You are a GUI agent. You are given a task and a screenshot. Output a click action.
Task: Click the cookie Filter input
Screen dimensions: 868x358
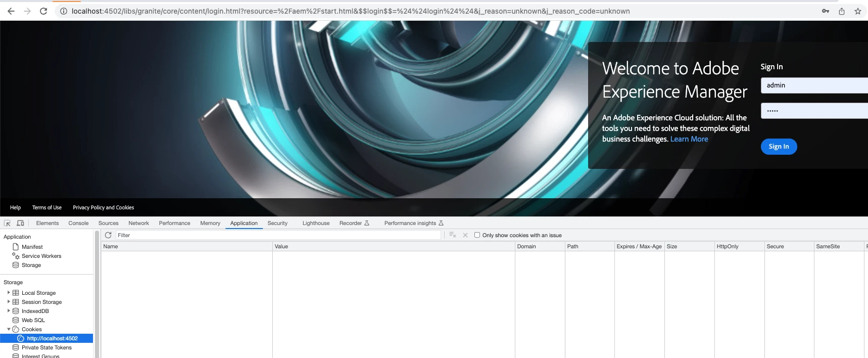pos(278,235)
